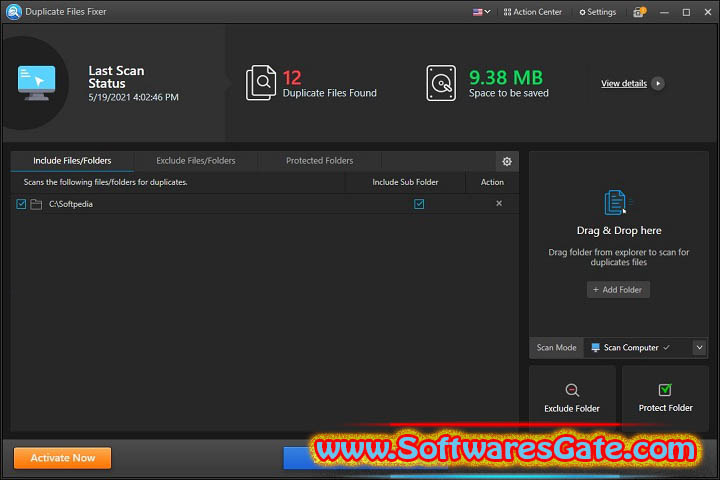Click the Action column header
The width and height of the screenshot is (720, 480).
[492, 182]
